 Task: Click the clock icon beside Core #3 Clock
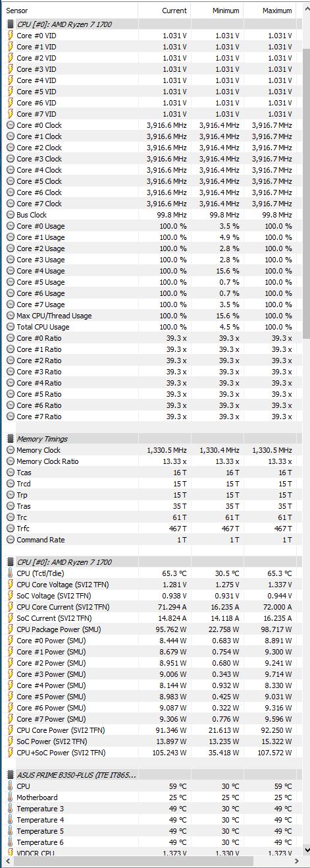[10, 159]
